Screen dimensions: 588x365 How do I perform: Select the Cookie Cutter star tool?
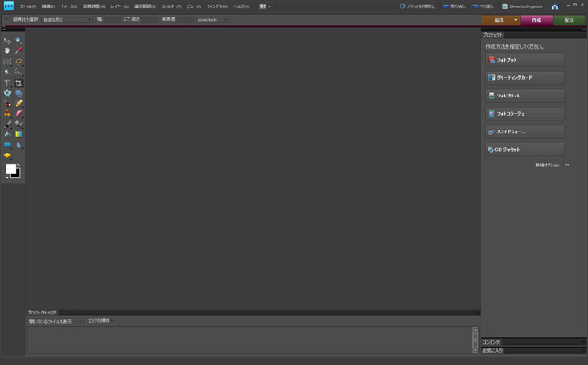(7, 93)
